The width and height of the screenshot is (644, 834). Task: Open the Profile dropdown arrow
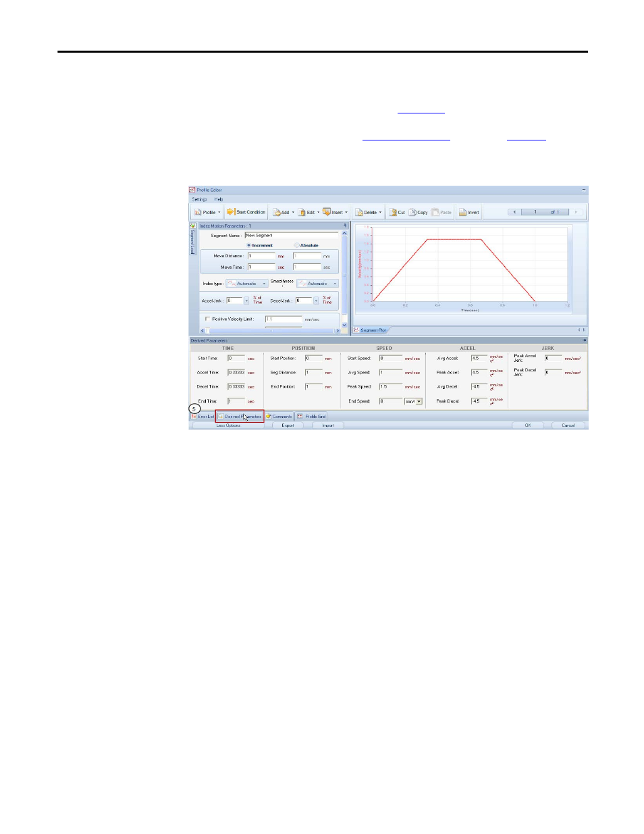click(x=219, y=212)
